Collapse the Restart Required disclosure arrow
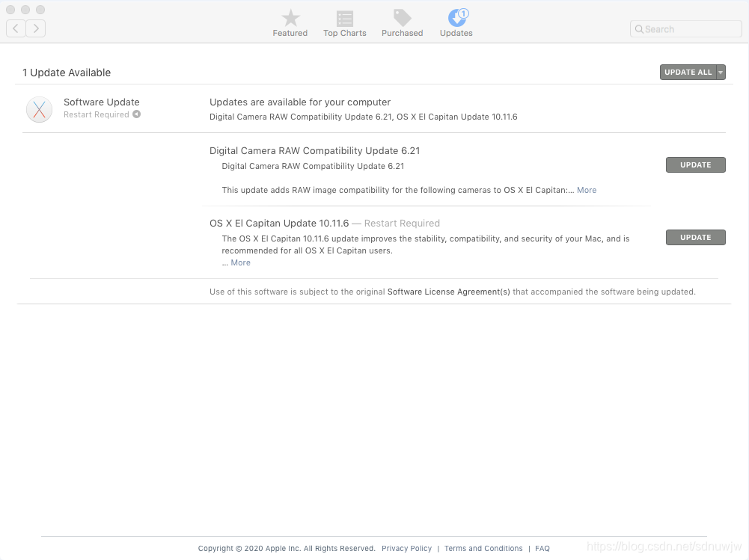 point(137,114)
